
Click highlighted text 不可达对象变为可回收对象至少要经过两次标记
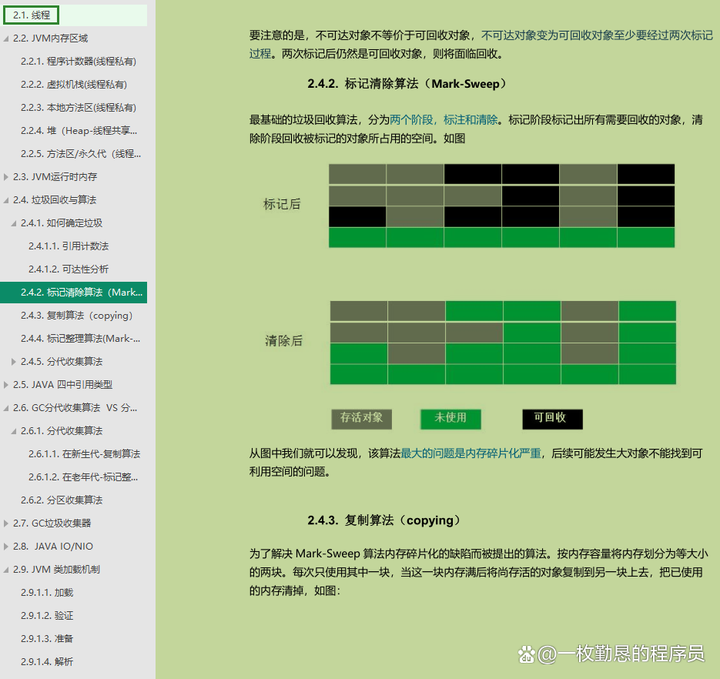pyautogui.click(x=597, y=35)
